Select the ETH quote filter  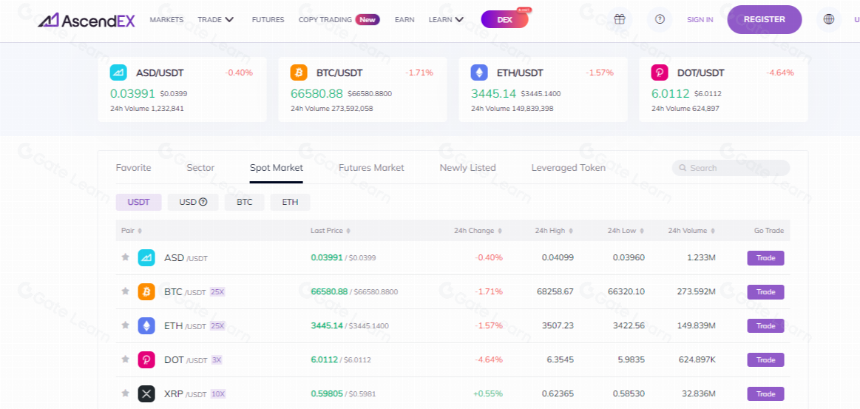[290, 202]
